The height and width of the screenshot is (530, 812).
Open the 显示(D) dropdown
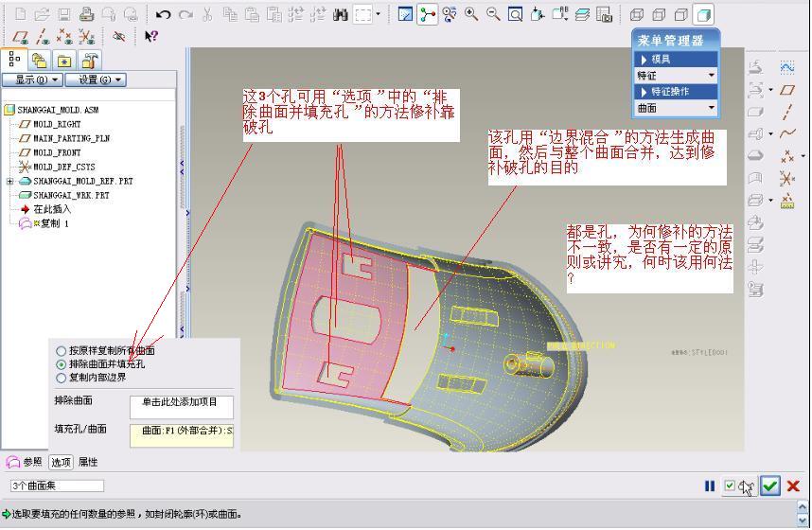click(32, 79)
